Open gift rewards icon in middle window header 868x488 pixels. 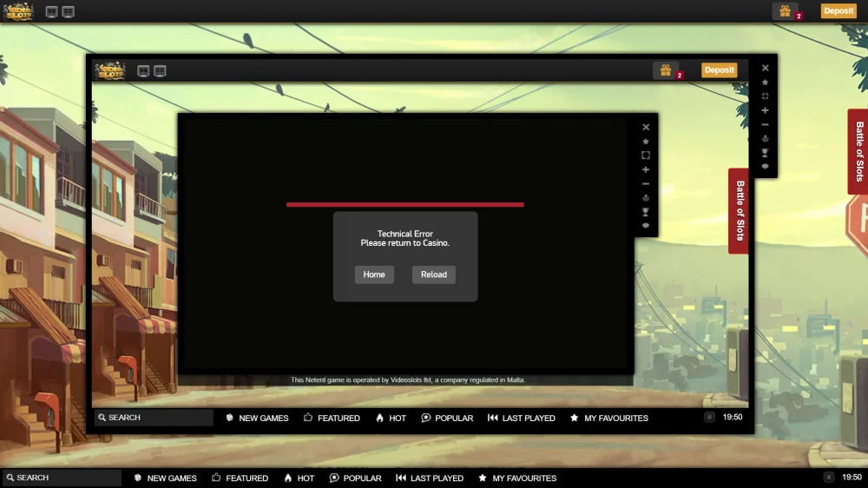coord(666,70)
